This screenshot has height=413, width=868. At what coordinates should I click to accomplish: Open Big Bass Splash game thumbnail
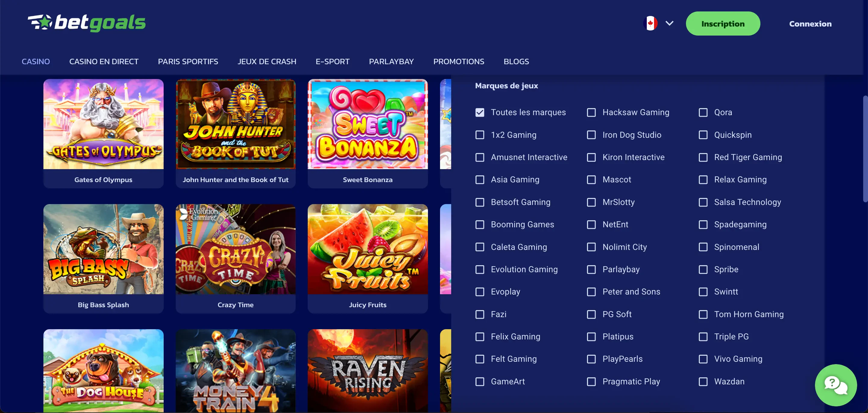(x=103, y=249)
